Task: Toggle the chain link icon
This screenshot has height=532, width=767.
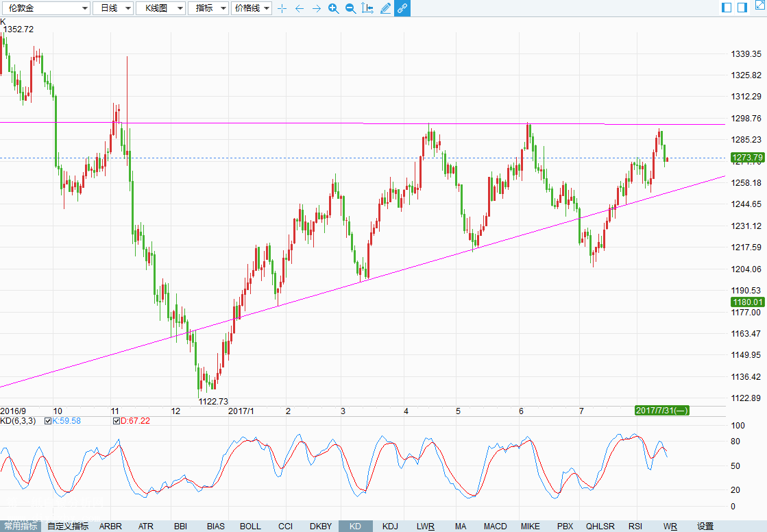Action: 402,8
